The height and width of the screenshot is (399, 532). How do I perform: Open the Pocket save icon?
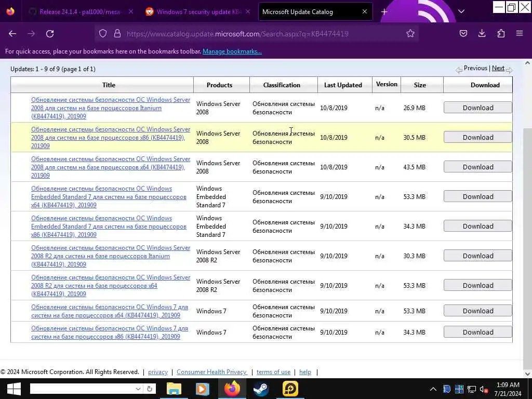coord(463,33)
